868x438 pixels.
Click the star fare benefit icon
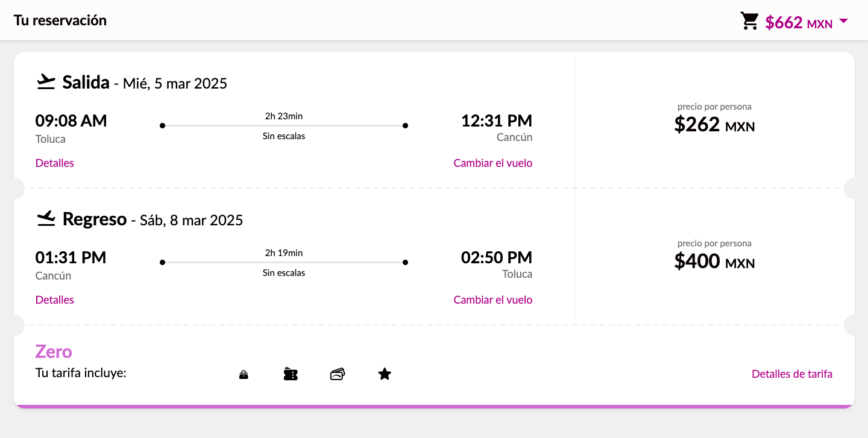pos(385,374)
